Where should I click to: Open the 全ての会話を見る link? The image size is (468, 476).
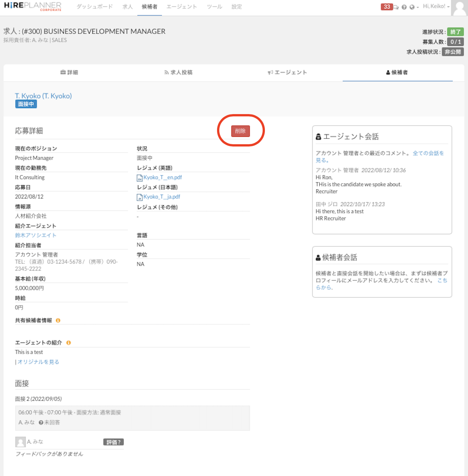point(428,153)
